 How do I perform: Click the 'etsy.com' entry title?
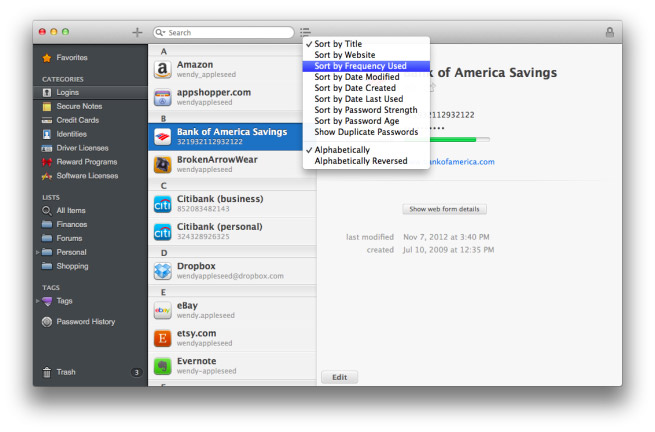point(197,333)
